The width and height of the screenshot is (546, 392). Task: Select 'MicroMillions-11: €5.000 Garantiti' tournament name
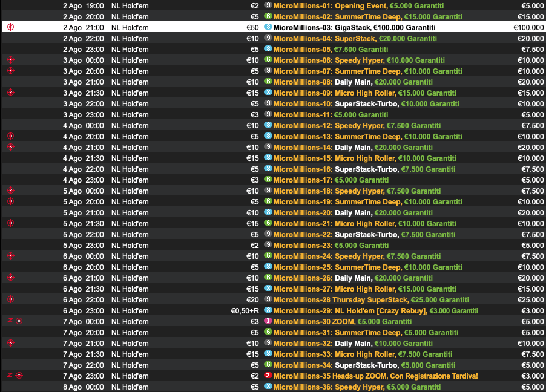click(x=331, y=115)
